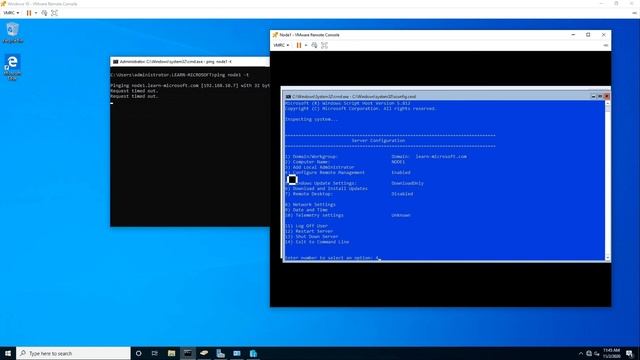
Task: Close the Node1 Remote Console window
Action: click(604, 35)
